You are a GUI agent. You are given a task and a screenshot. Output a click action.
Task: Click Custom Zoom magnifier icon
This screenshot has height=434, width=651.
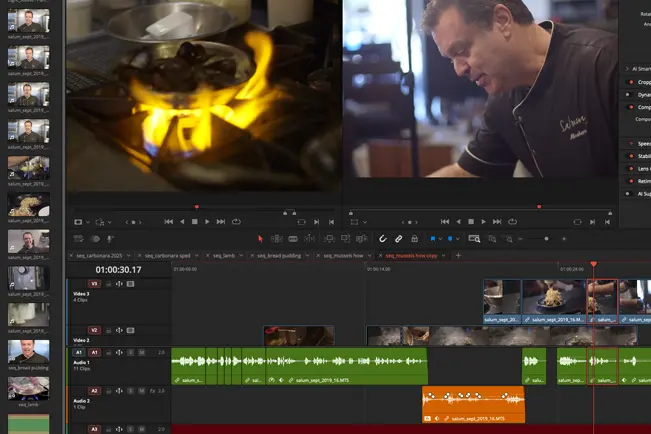pos(509,239)
